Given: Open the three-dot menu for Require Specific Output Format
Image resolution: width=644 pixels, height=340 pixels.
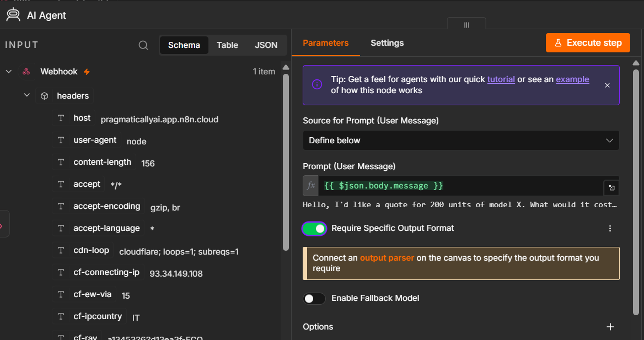Looking at the screenshot, I should [x=610, y=228].
